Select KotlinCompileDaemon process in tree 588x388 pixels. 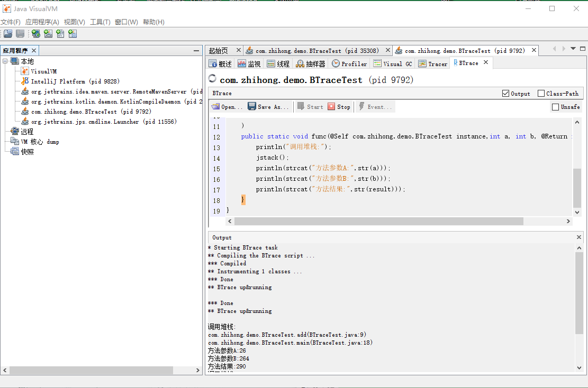coord(116,101)
